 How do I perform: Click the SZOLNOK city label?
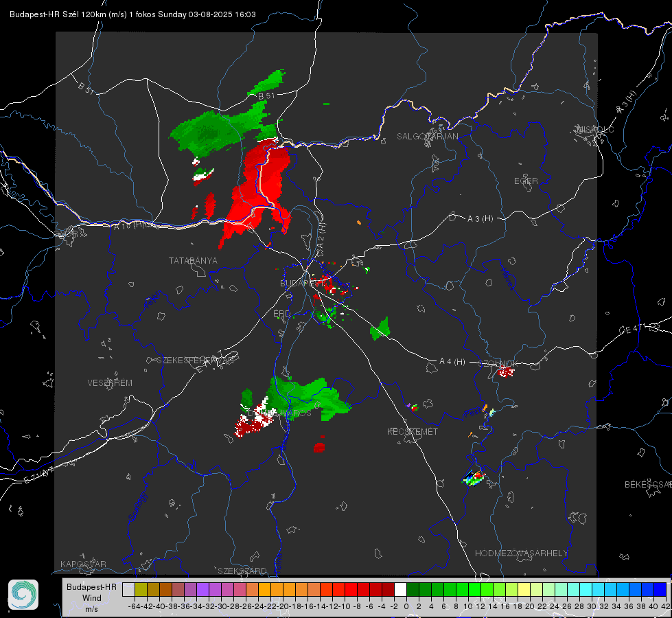[x=498, y=364]
